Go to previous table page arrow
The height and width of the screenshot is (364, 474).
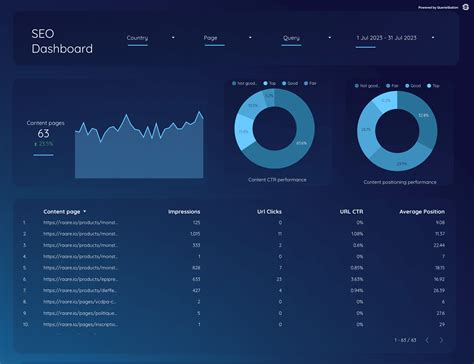tap(427, 340)
